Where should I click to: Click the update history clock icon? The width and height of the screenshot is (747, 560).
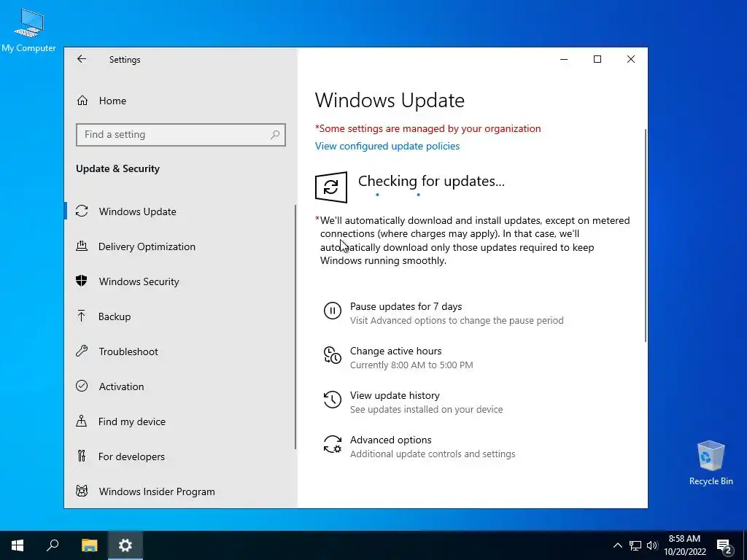pyautogui.click(x=333, y=400)
